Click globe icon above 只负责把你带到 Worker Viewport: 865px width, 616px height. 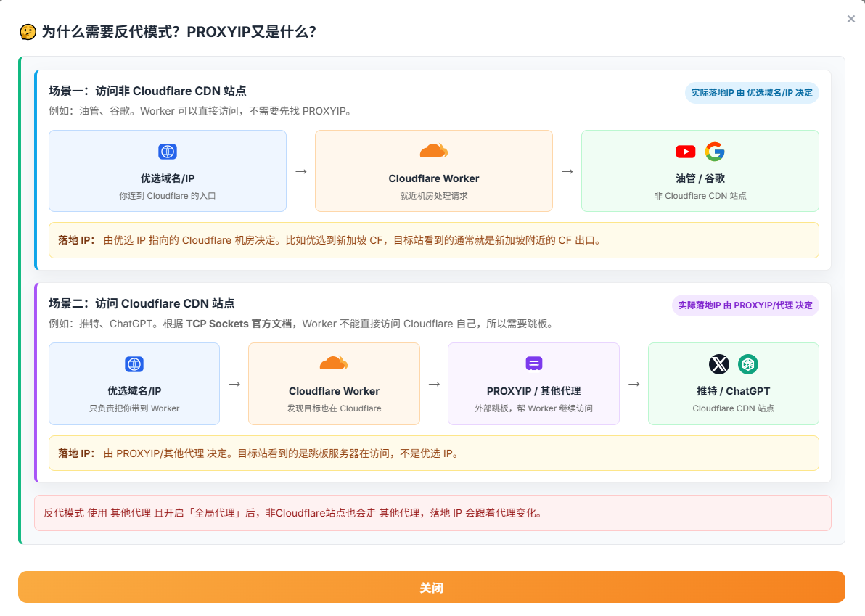click(134, 364)
